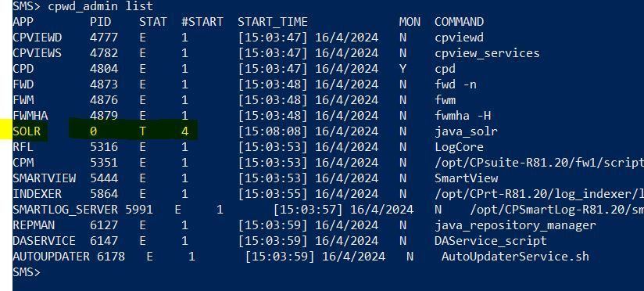Click the 'fwmha -H' command text
The image size is (644, 291).
click(463, 116)
